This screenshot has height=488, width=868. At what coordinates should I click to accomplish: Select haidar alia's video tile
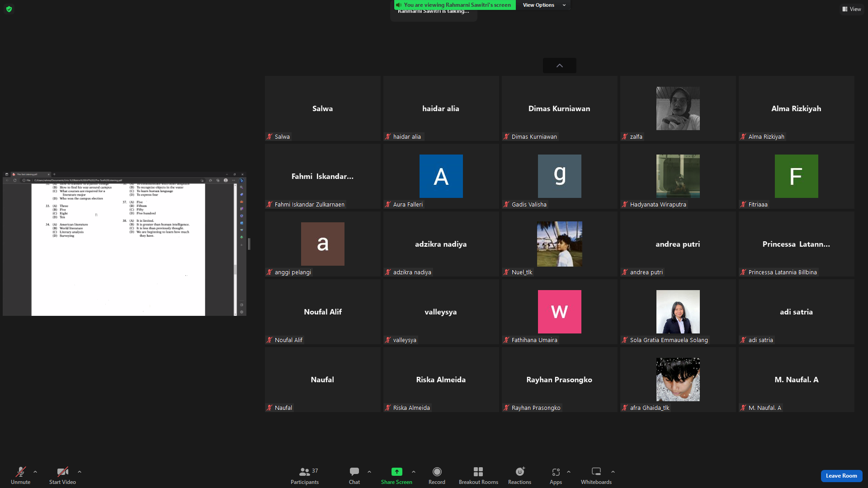pos(441,108)
